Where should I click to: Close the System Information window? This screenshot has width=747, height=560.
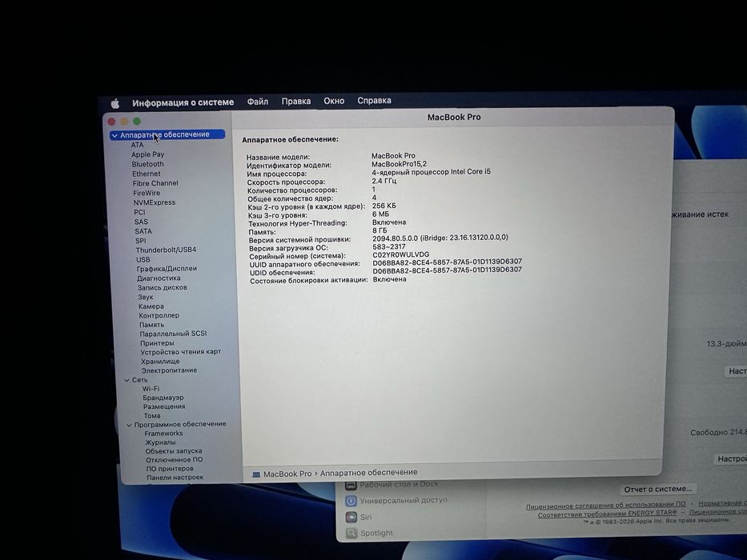111,122
